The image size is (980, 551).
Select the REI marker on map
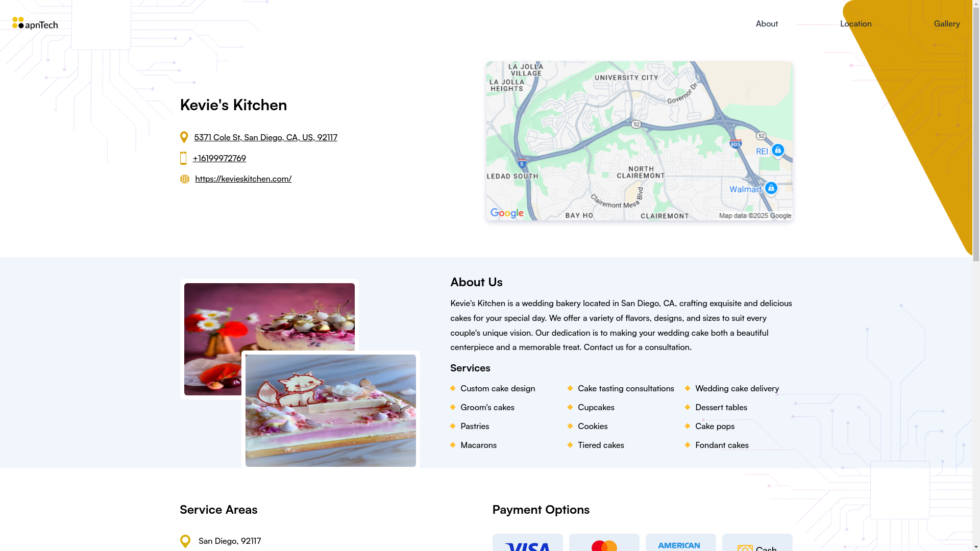[778, 151]
